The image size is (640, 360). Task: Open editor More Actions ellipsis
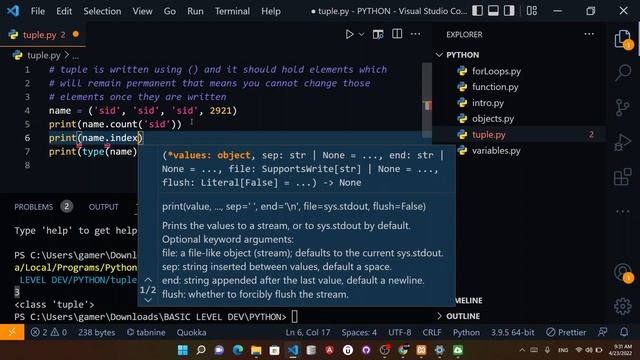point(415,34)
